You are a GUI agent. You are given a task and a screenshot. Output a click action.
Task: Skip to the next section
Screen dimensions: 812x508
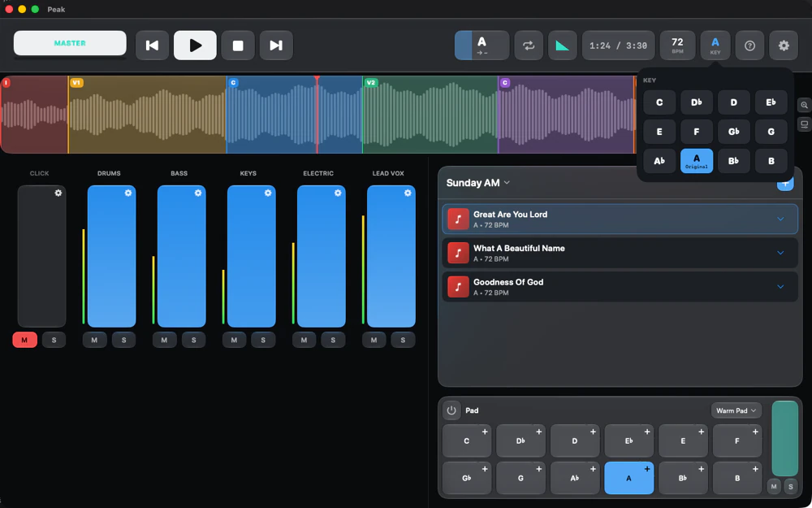[x=276, y=46]
